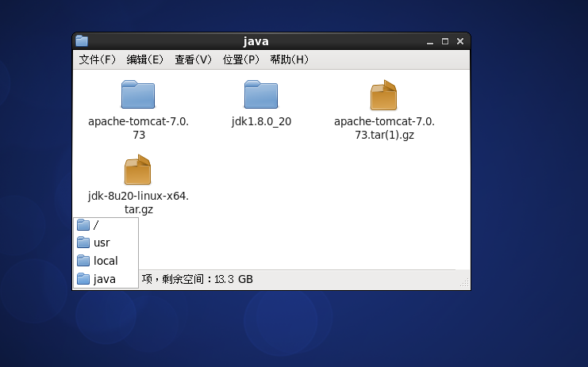The image size is (588, 367).
Task: Click the apache-tomcat-7.0.73 folder name label
Action: (x=139, y=128)
